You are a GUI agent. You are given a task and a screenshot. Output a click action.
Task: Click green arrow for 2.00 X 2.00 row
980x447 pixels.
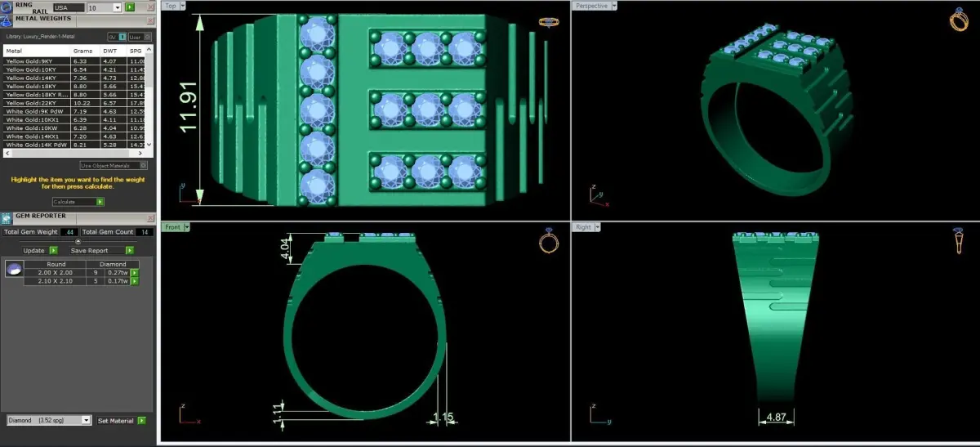click(x=135, y=273)
